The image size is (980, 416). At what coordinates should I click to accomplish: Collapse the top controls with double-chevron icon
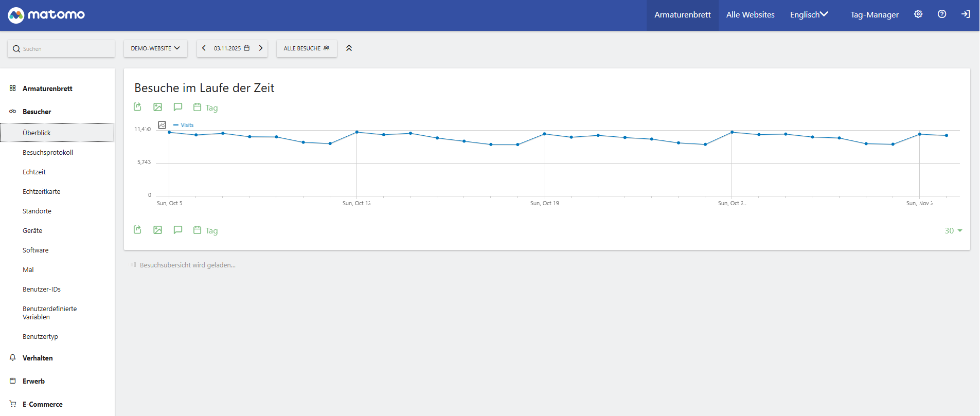[x=349, y=48]
